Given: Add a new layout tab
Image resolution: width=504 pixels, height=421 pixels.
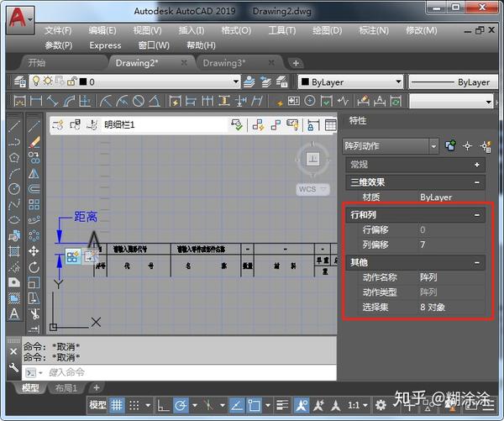Looking at the screenshot, I should pyautogui.click(x=96, y=388).
